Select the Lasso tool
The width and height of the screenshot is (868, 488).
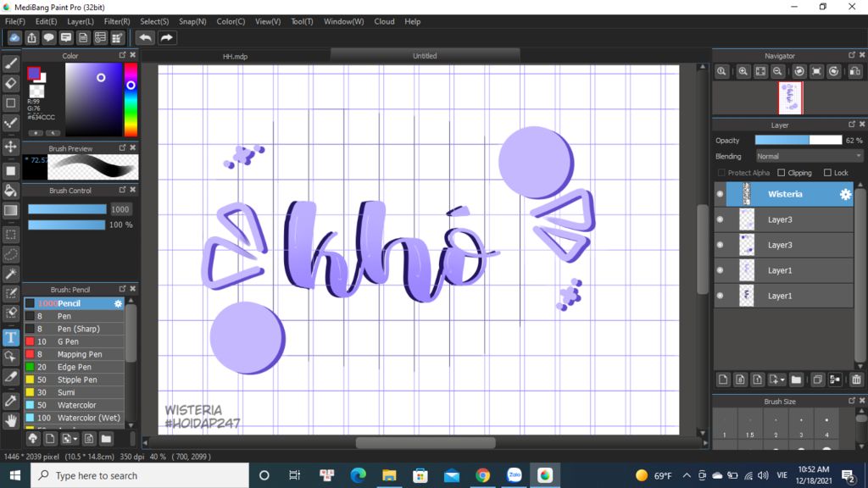10,254
